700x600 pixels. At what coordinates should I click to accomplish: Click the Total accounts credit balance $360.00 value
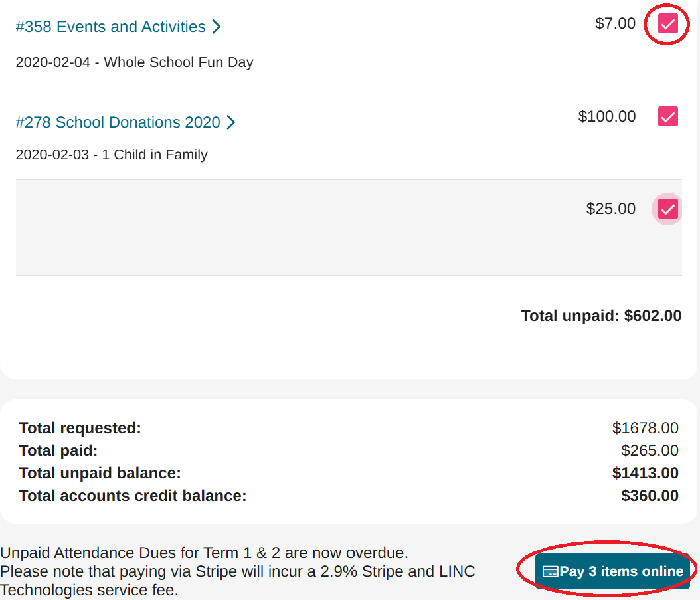pyautogui.click(x=650, y=496)
